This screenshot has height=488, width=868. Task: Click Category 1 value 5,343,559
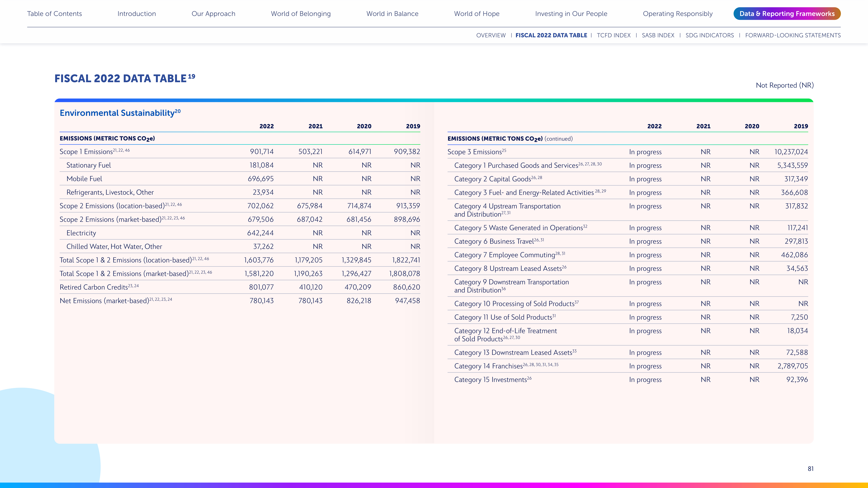[792, 165]
